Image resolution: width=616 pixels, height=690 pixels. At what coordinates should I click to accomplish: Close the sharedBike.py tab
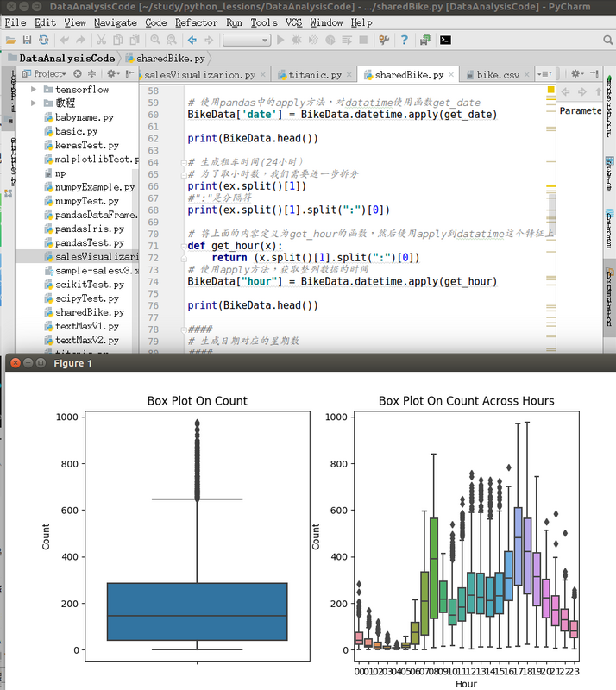(451, 75)
